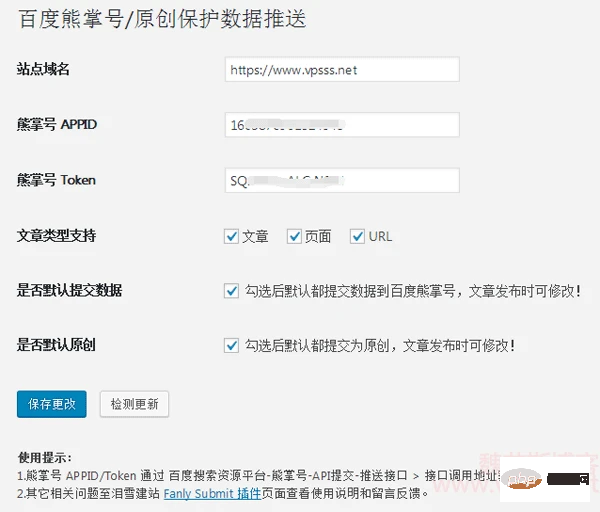
Task: Click the 熊掌号 APPID label
Action: click(57, 124)
